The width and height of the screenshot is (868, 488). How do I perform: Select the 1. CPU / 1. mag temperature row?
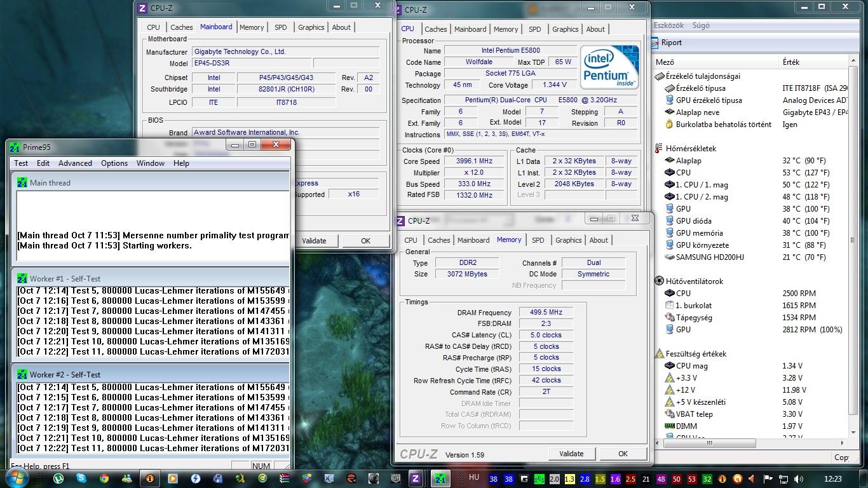pyautogui.click(x=750, y=185)
